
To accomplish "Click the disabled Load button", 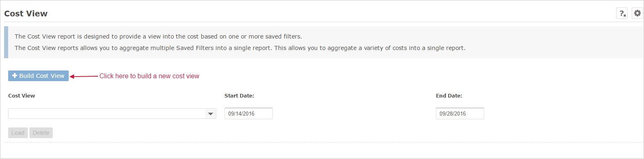I will point(18,133).
